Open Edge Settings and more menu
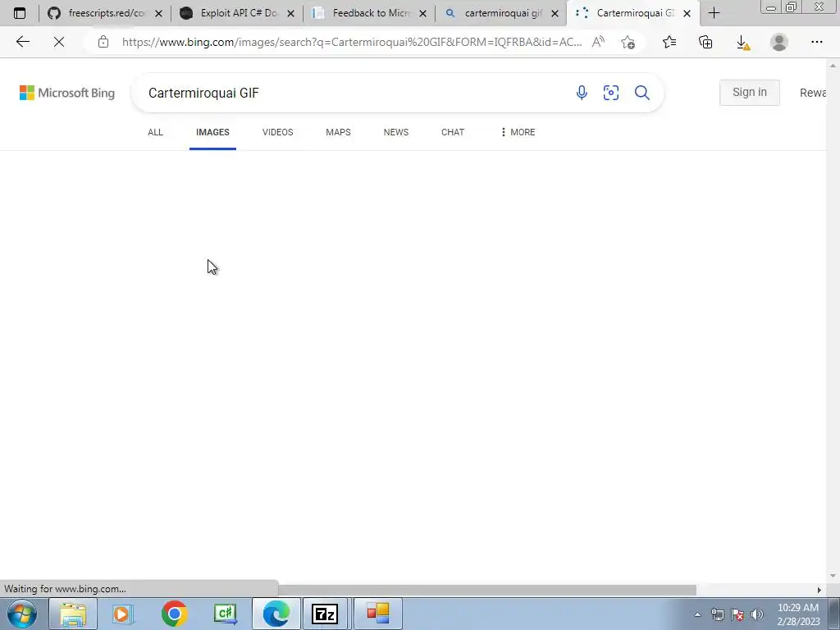The image size is (840, 630). [x=816, y=42]
